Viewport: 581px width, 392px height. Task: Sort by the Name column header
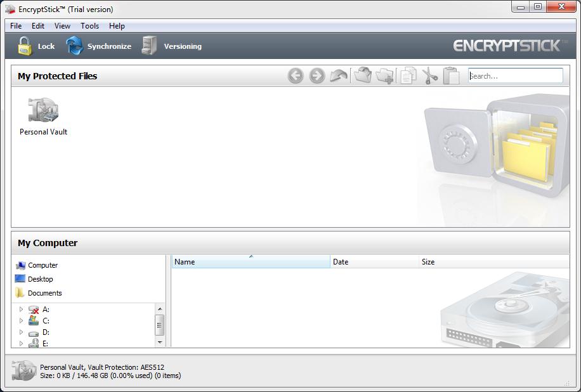251,261
